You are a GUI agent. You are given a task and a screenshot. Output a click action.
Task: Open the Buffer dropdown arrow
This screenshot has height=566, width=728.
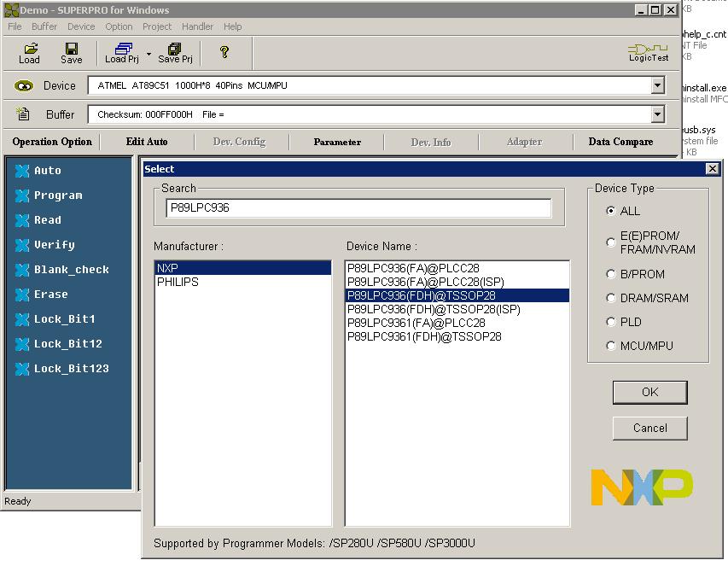(x=657, y=114)
